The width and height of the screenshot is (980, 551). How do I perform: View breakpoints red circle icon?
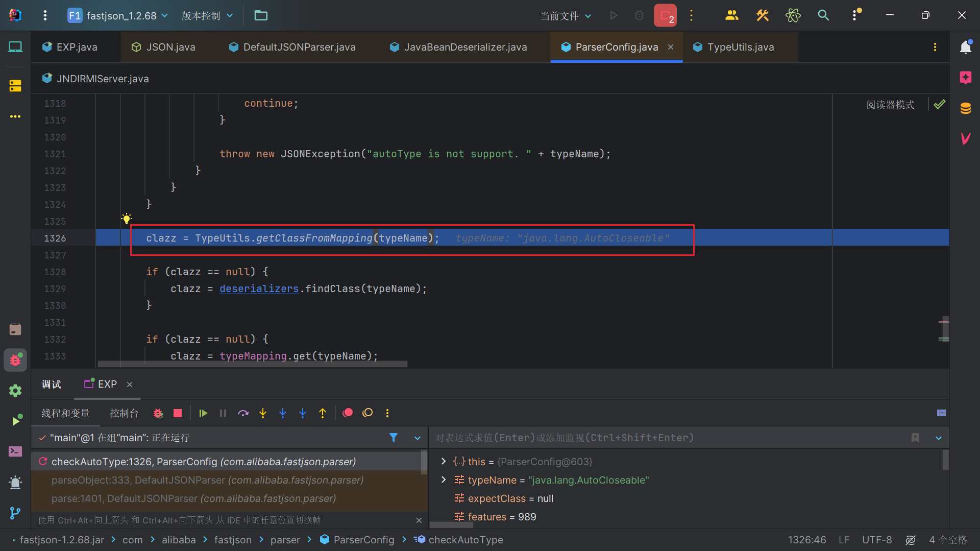(348, 413)
